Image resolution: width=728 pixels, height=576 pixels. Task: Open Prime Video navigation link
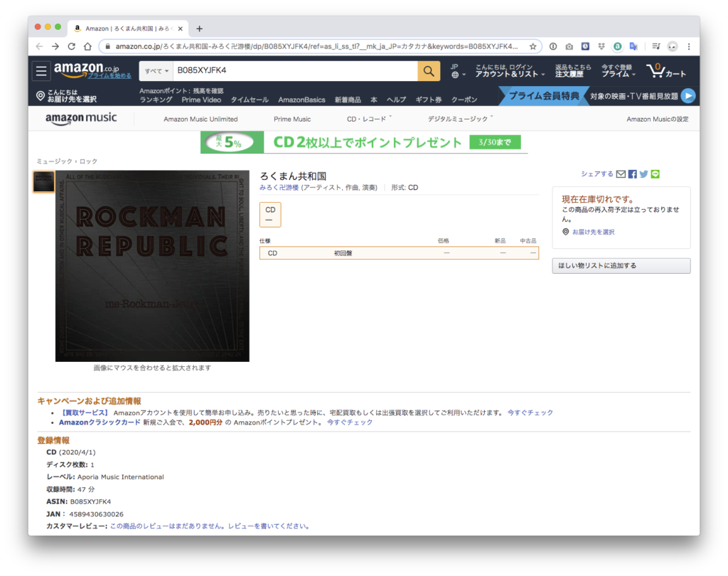201,100
